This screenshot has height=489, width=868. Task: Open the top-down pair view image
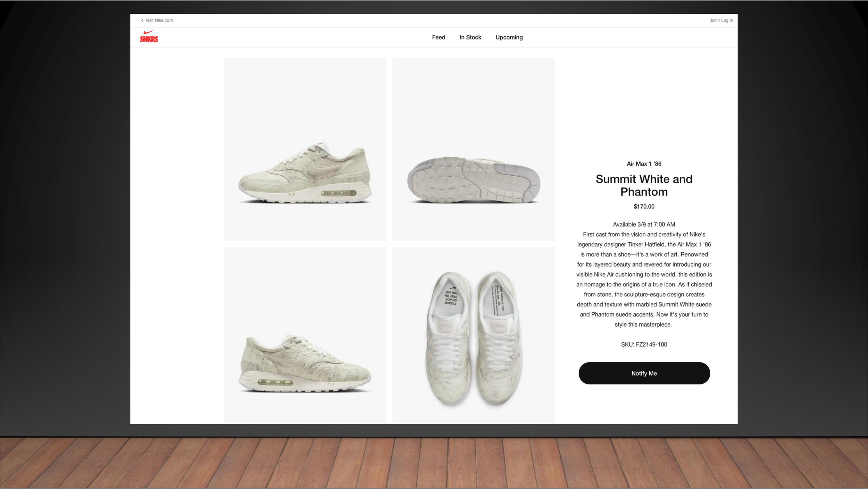point(474,335)
